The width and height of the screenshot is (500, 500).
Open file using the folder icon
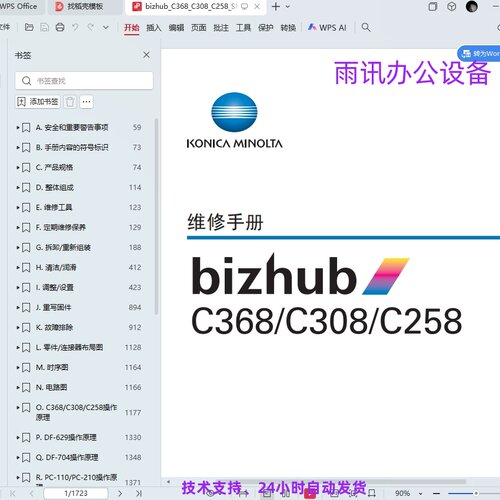(29, 27)
